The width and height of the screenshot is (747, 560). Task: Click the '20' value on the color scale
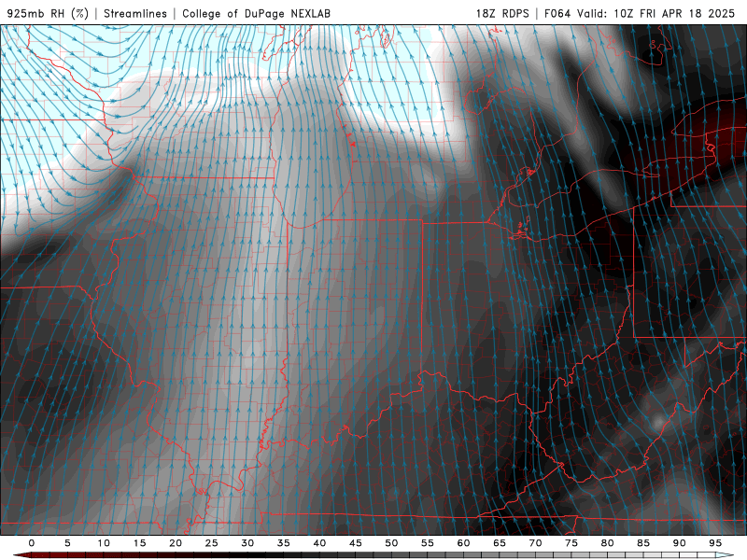point(176,543)
